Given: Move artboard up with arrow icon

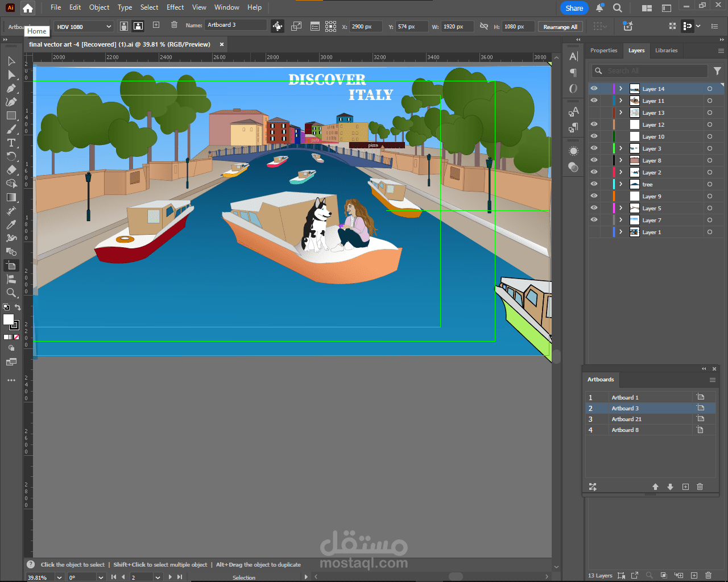Looking at the screenshot, I should pyautogui.click(x=655, y=487).
